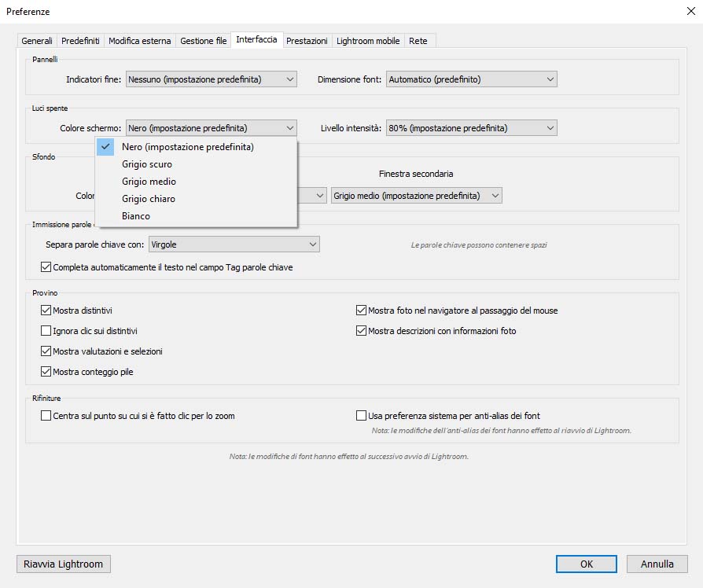703x588 pixels.
Task: Open the Livello intensità dropdown
Action: click(471, 128)
